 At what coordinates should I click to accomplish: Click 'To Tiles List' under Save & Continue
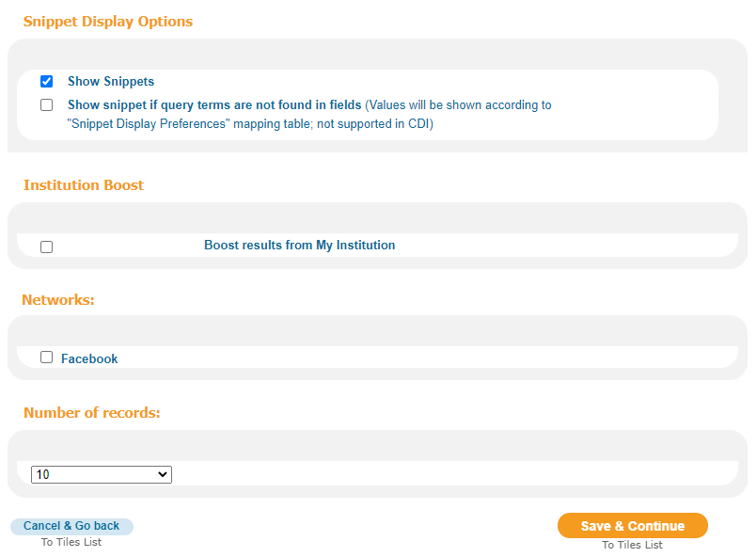click(632, 545)
